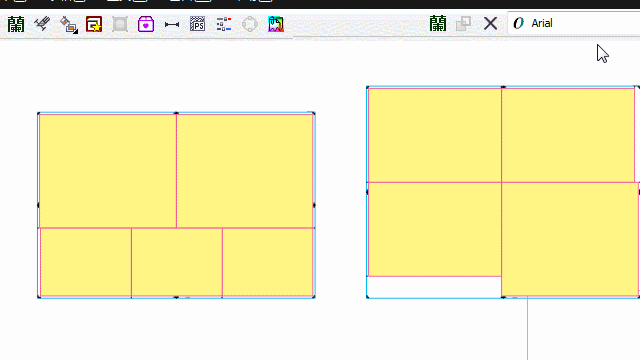
Task: Click the rainbow colored image icon
Action: (276, 24)
